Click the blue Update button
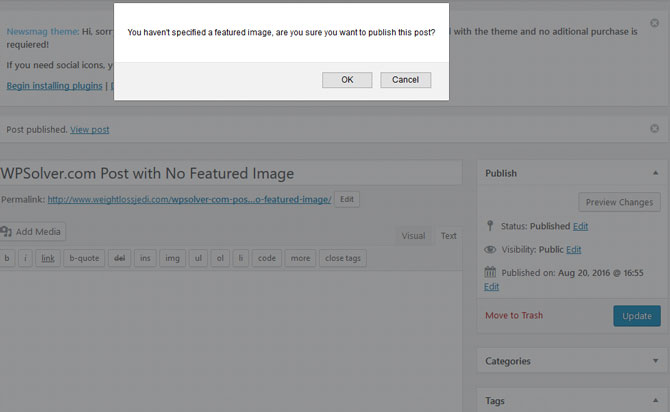The width and height of the screenshot is (670, 412). (637, 316)
